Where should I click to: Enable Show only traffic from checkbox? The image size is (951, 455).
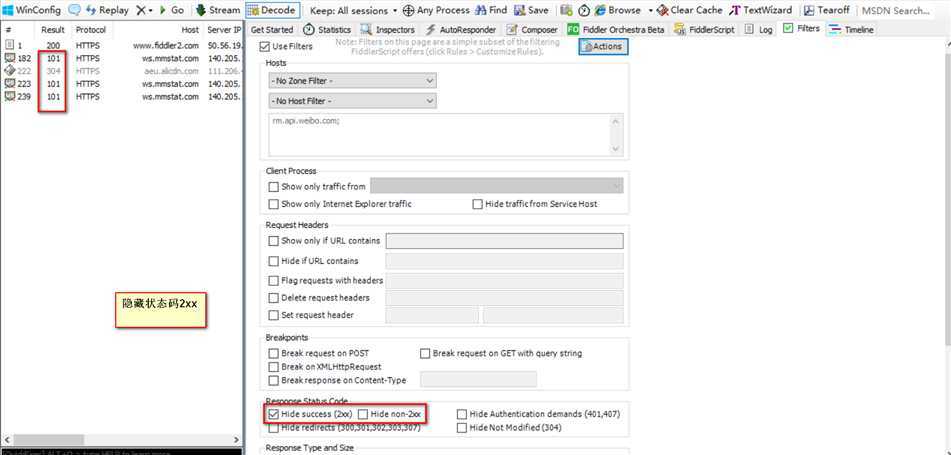tap(274, 186)
